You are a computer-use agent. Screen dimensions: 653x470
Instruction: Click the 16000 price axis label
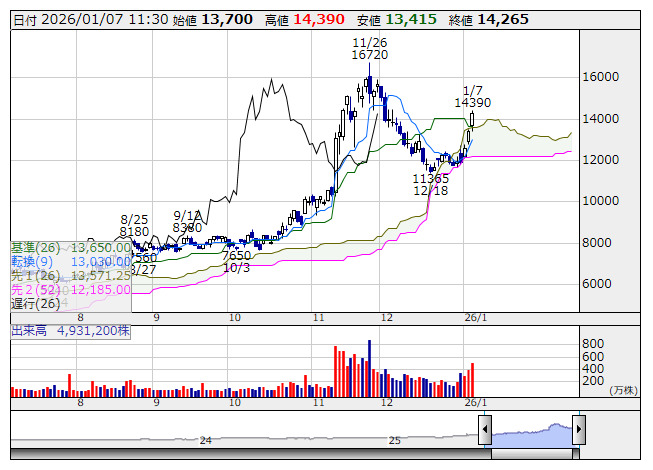tap(601, 77)
